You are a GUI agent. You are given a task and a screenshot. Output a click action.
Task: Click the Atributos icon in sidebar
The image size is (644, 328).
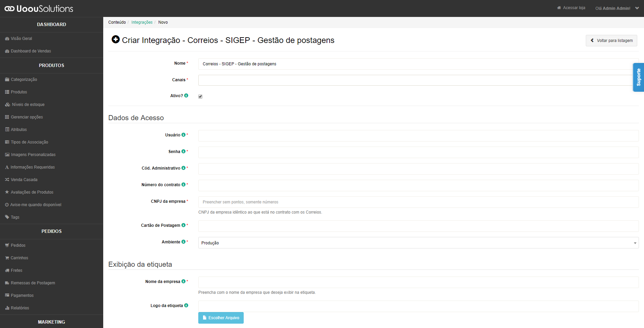tap(7, 130)
